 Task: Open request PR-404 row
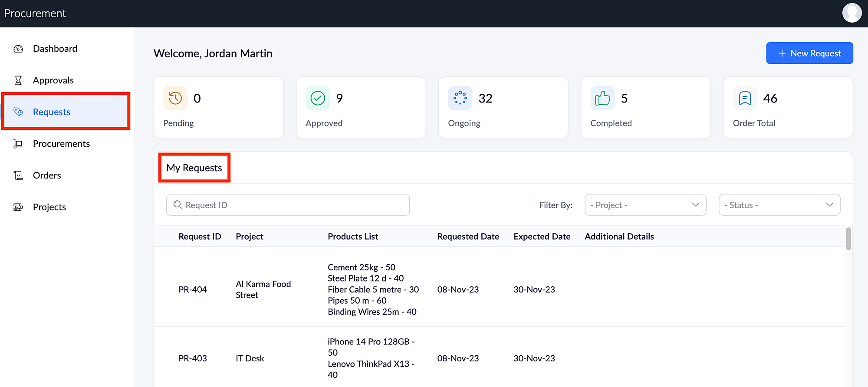point(193,290)
